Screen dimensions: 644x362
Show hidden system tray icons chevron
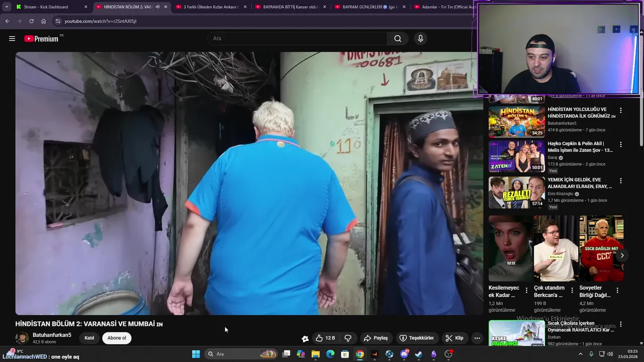pyautogui.click(x=580, y=354)
